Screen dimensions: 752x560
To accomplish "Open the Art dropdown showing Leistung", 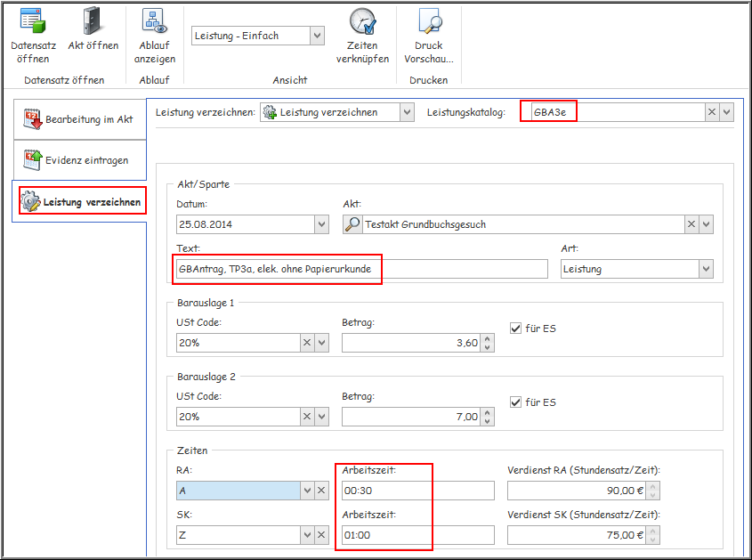I will coord(706,269).
